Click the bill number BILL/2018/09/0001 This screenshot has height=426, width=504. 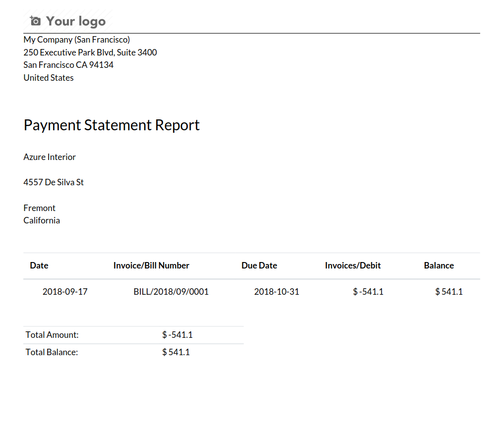tap(171, 292)
